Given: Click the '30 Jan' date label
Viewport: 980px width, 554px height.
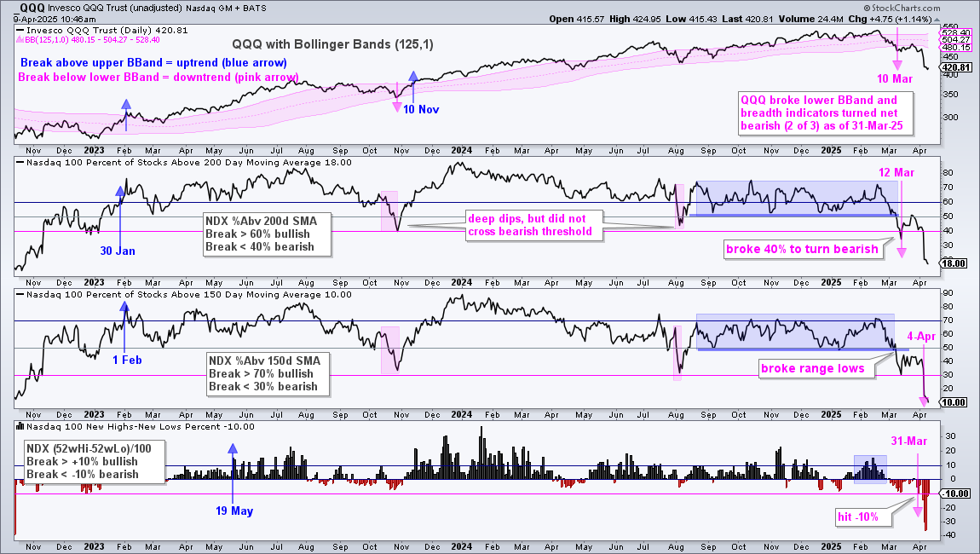Looking at the screenshot, I should 118,251.
